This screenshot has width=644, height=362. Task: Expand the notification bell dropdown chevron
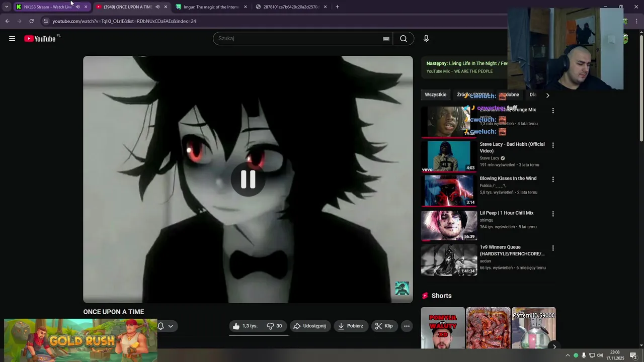(171, 326)
